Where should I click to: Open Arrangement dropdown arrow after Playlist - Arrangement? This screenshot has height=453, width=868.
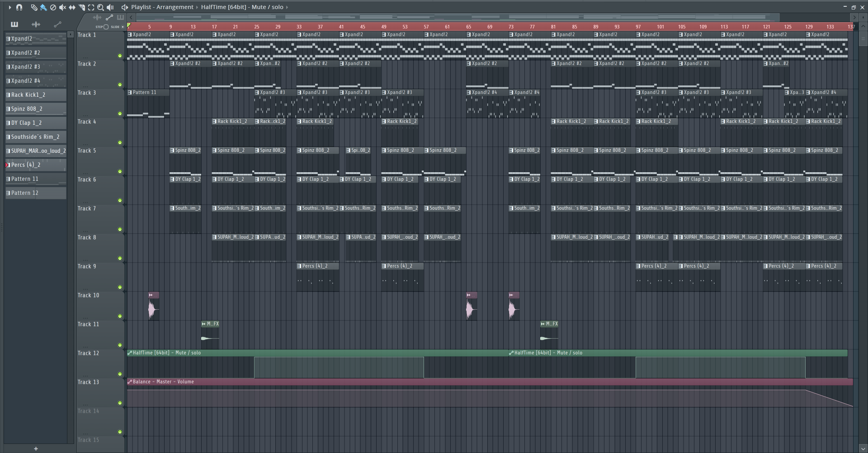(x=197, y=7)
